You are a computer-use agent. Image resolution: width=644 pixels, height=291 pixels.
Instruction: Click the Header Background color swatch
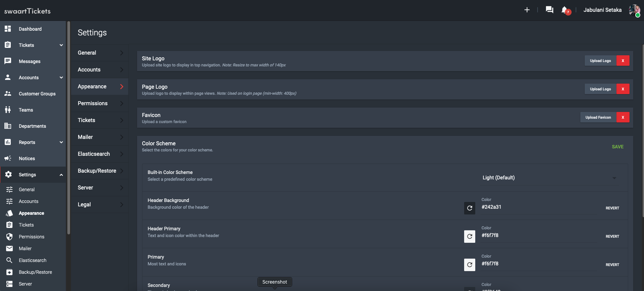(470, 208)
